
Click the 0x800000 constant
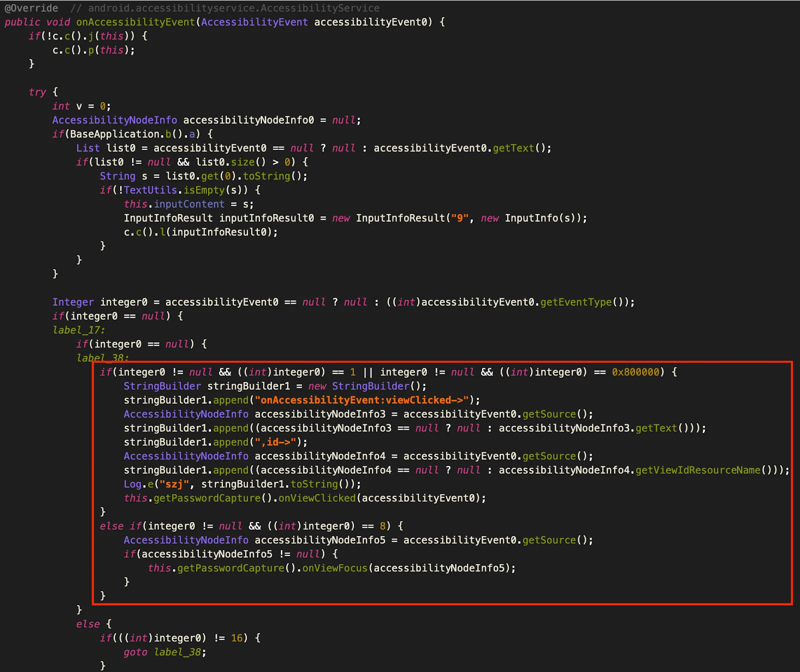coord(635,372)
